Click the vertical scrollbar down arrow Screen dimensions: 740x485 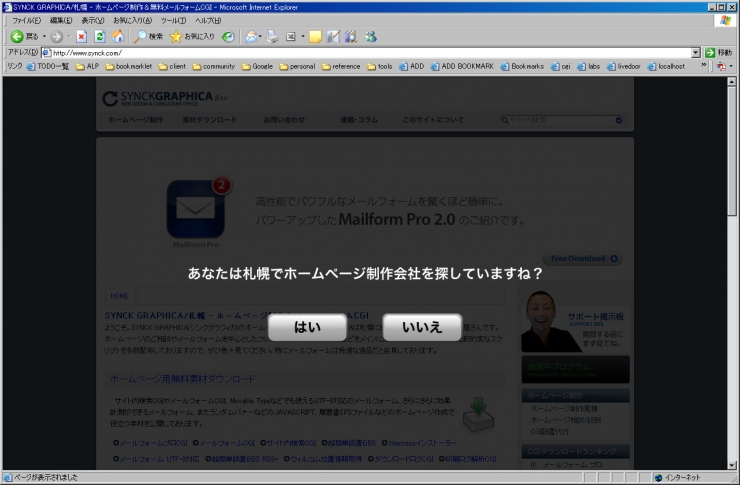732,465
